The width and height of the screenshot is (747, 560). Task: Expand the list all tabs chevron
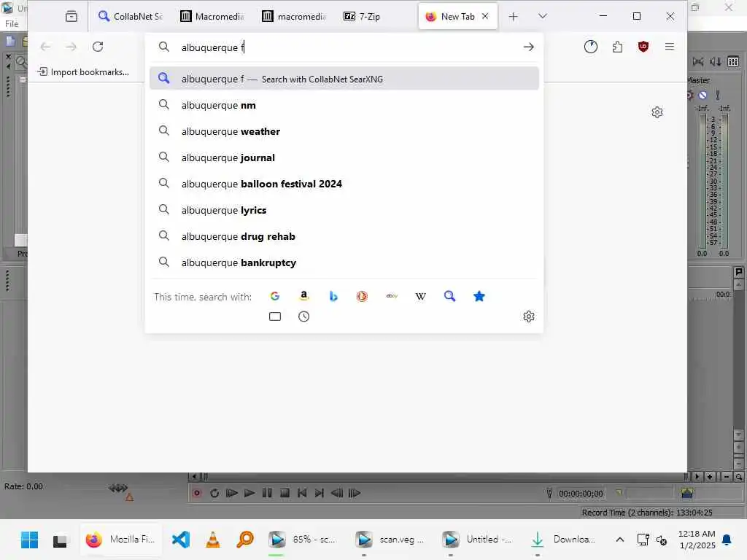542,16
